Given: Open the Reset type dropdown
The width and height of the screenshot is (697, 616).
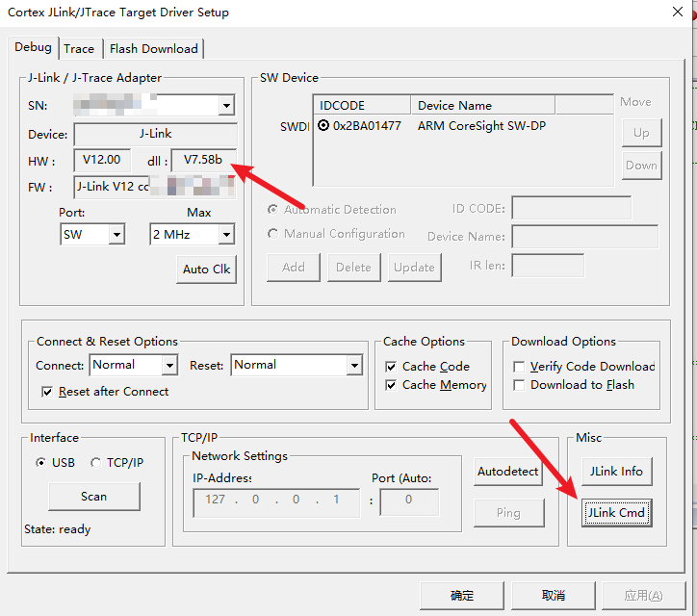Looking at the screenshot, I should coord(354,366).
